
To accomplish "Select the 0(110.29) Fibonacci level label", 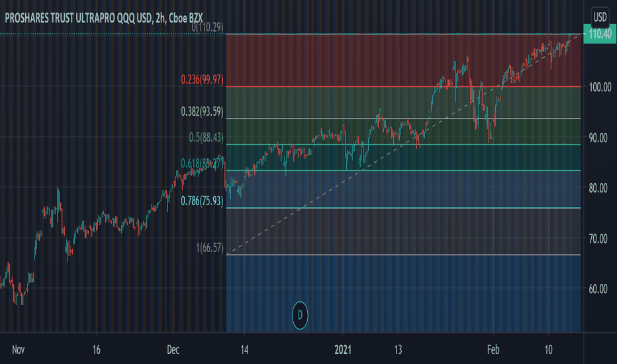I will tap(207, 27).
